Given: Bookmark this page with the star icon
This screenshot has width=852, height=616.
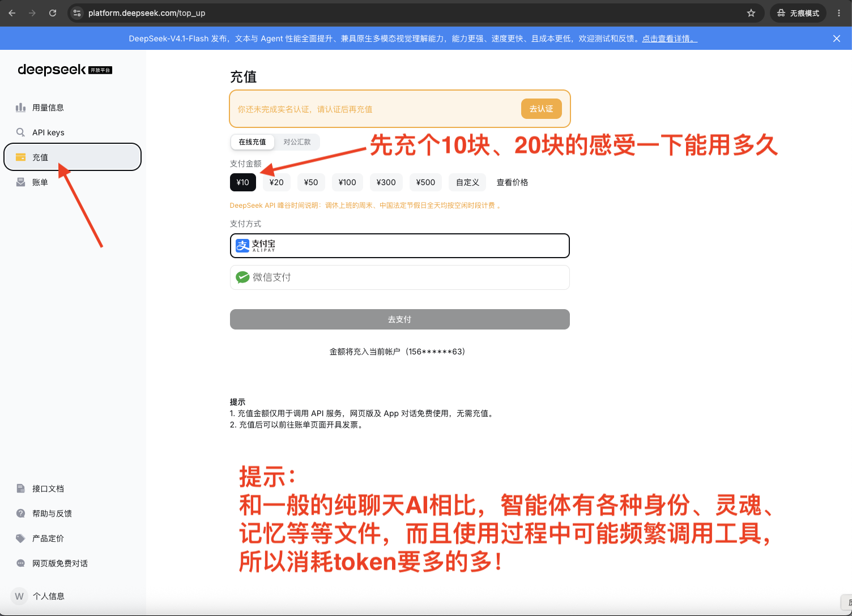Looking at the screenshot, I should coord(751,13).
